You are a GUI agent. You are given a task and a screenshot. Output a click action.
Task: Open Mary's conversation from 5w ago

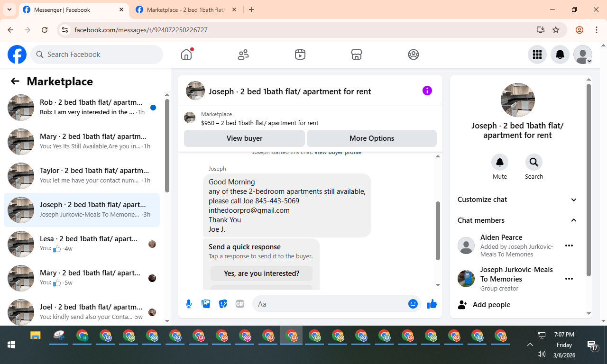82,278
